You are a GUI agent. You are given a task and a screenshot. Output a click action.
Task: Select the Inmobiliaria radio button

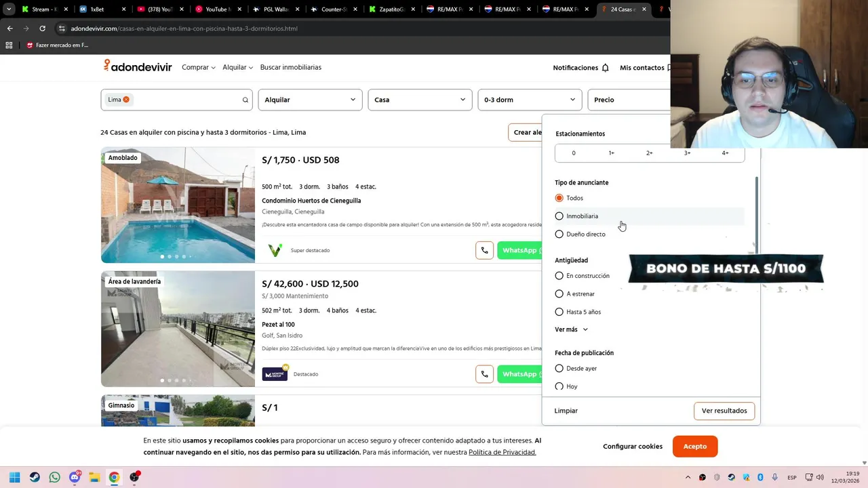tap(559, 216)
